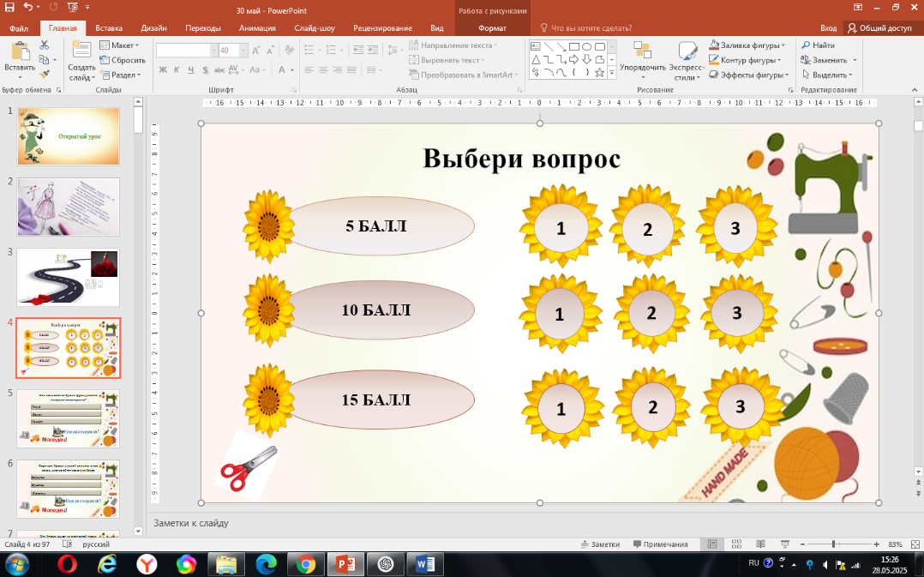The image size is (924, 577).
Task: Click the Create slide icon
Action: (x=81, y=50)
